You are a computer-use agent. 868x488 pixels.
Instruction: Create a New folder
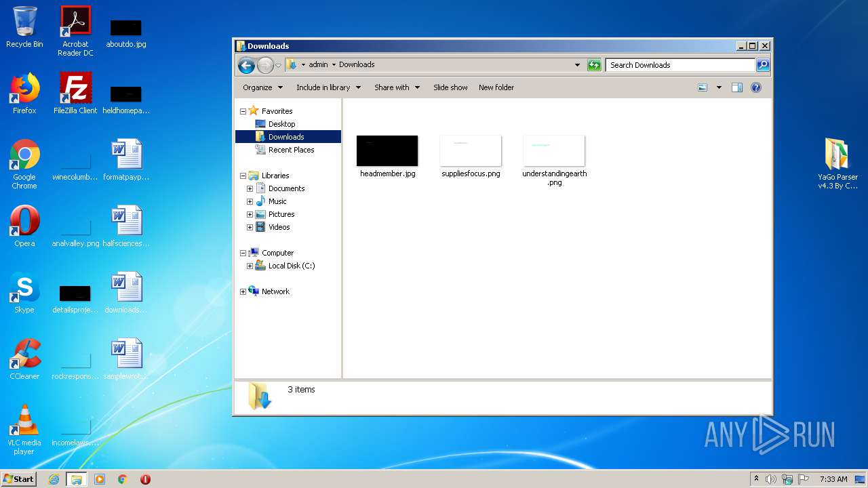tap(496, 87)
